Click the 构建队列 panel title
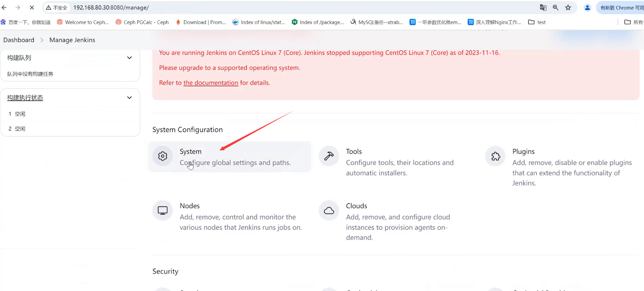The width and height of the screenshot is (644, 291). [x=19, y=58]
